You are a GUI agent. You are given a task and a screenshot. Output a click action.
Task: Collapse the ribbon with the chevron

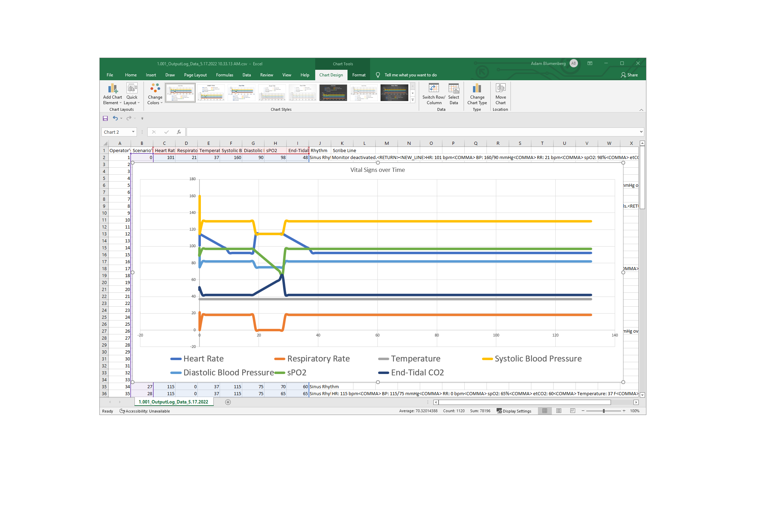(x=641, y=110)
